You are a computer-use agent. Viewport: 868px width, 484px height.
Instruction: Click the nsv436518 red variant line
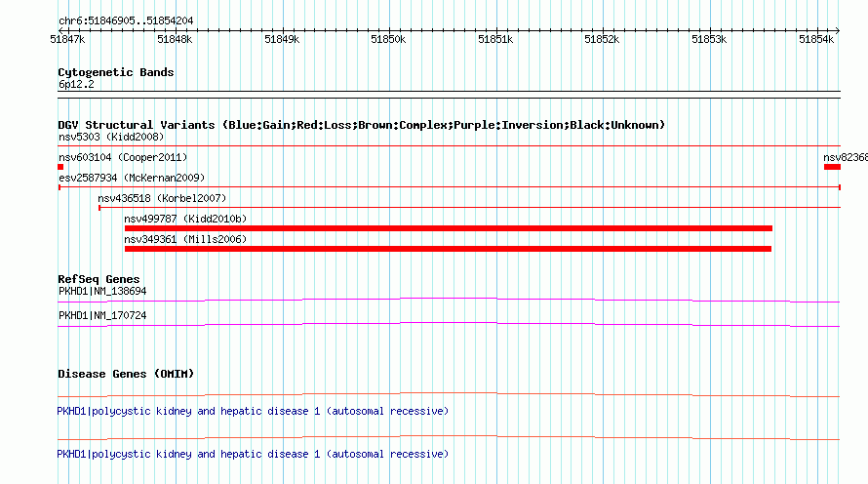coord(469,208)
